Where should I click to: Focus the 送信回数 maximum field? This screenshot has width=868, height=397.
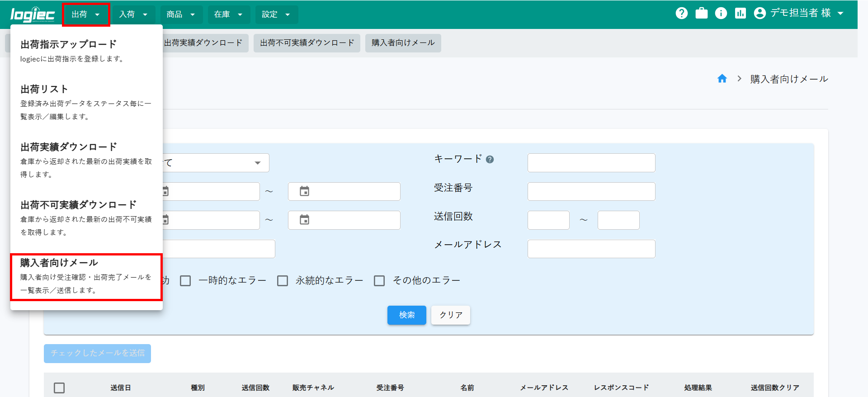point(618,220)
